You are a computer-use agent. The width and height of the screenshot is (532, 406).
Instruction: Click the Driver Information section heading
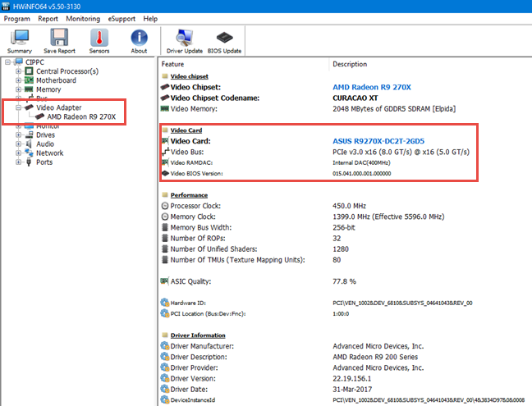(198, 335)
